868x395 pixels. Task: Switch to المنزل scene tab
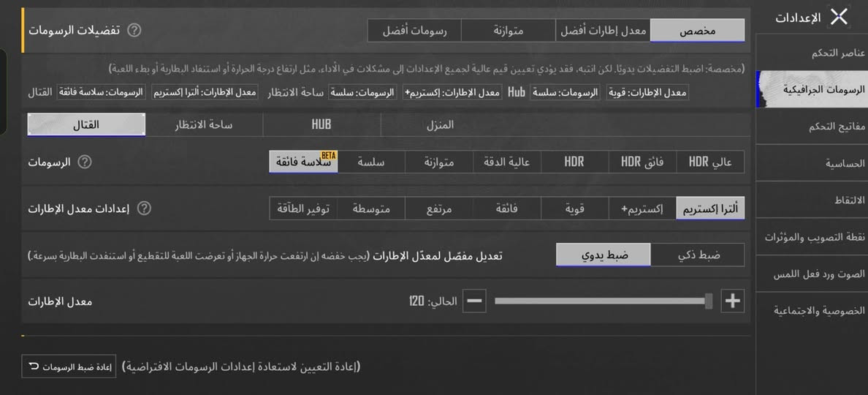click(x=440, y=124)
